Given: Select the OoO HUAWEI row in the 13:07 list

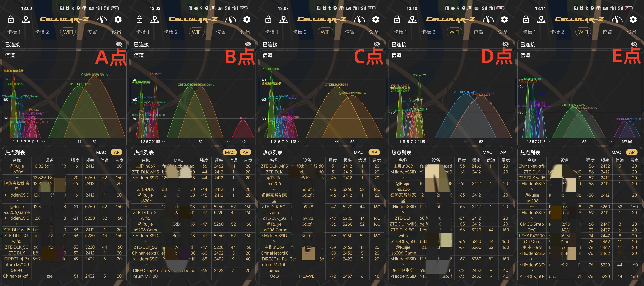Looking at the screenshot, I should pyautogui.click(x=322, y=276).
